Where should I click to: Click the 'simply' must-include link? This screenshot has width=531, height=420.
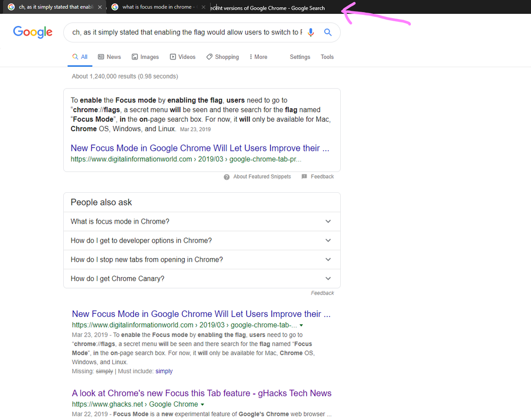click(164, 371)
